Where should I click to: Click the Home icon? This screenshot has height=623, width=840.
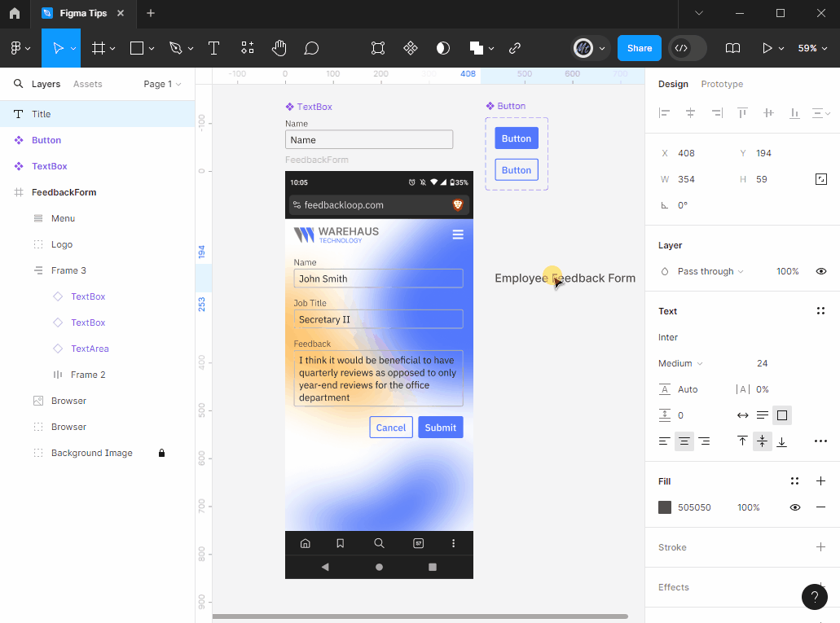click(15, 13)
